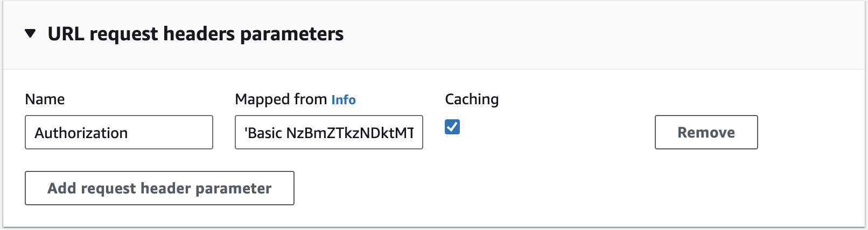The height and width of the screenshot is (230, 868).
Task: Click the Caching column label
Action: point(472,99)
